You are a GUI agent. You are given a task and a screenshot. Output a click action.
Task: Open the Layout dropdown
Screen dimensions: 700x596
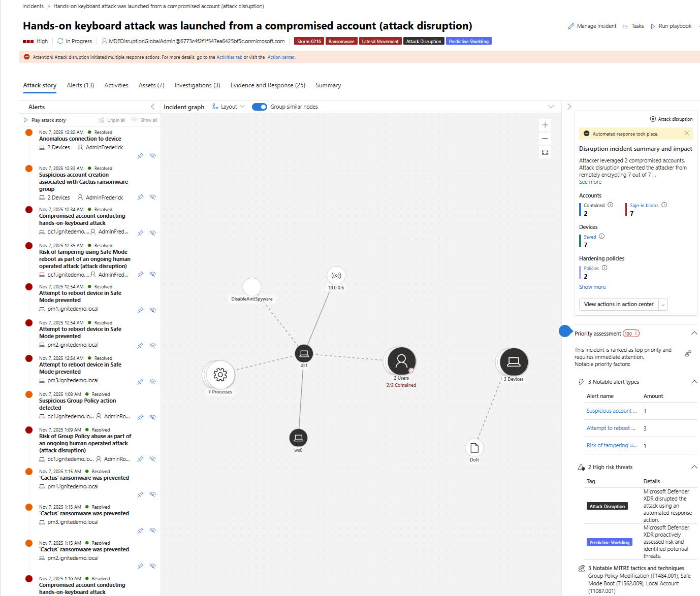[229, 107]
